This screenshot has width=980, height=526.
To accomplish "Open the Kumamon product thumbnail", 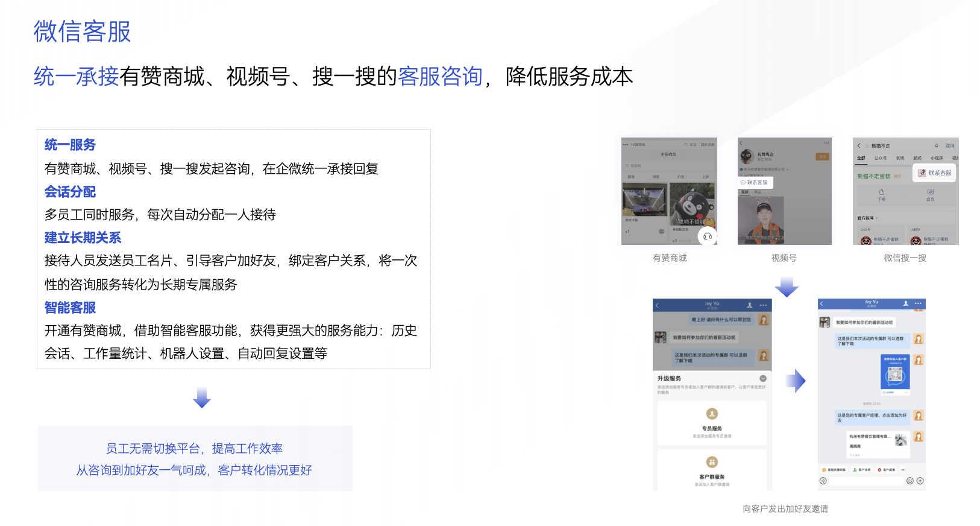I will click(x=692, y=204).
